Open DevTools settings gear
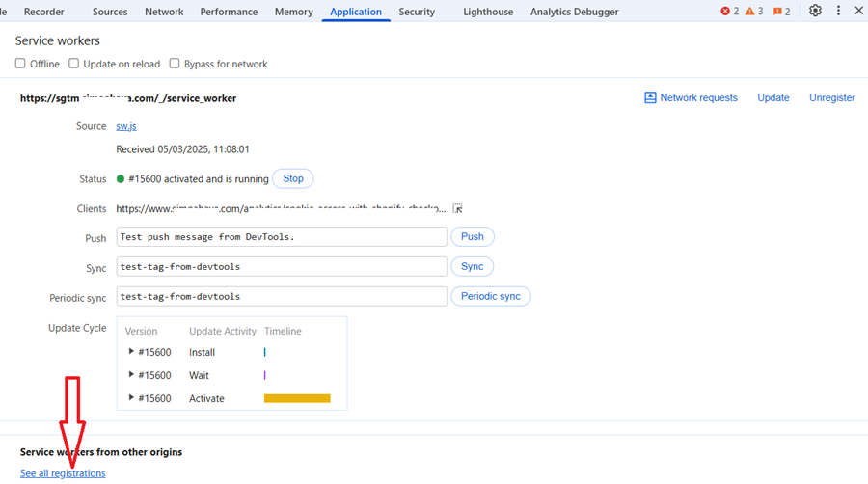Viewport: 868px width, 484px height. [815, 11]
